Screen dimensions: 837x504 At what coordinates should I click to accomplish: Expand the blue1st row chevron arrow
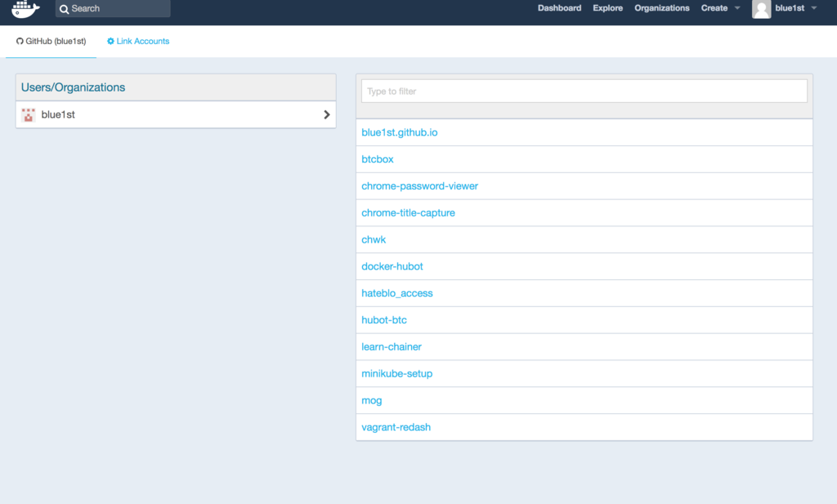point(327,114)
